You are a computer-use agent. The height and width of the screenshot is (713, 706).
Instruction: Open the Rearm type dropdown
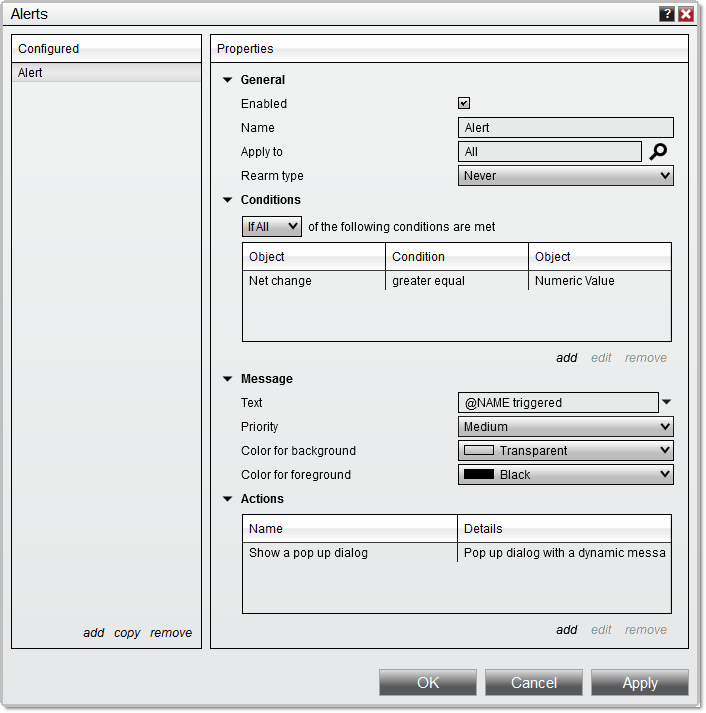565,176
